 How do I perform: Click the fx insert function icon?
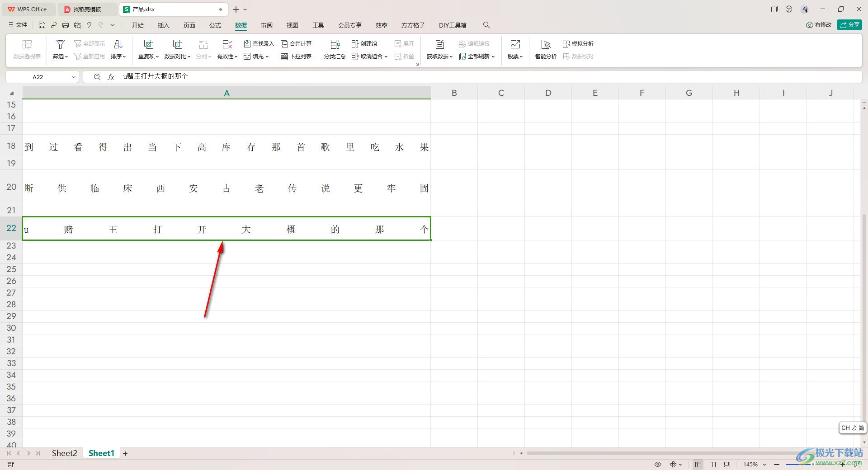click(x=111, y=77)
